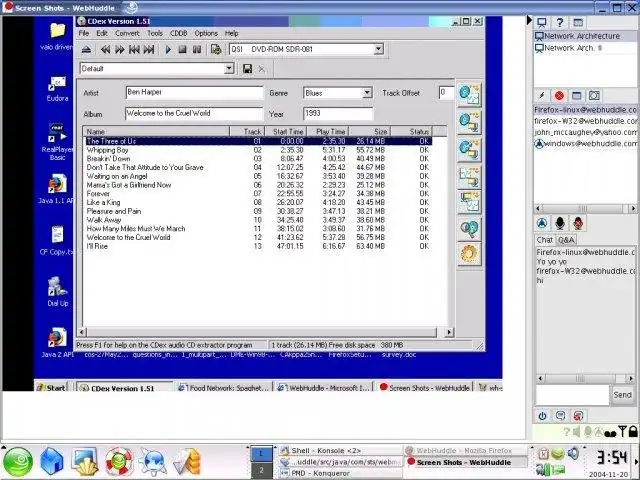This screenshot has height=480, width=640.
Task: Click the black microphone icon in WebHuddle
Action: click(x=560, y=223)
